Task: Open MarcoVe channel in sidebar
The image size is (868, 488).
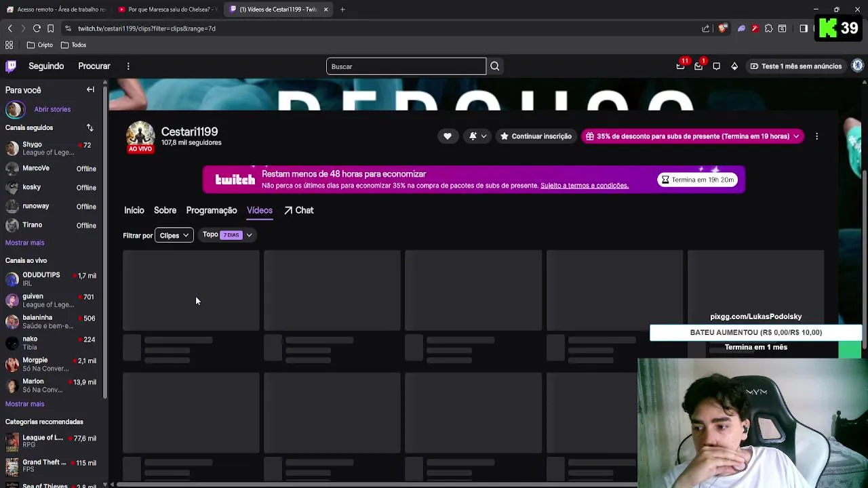Action: 52,168
